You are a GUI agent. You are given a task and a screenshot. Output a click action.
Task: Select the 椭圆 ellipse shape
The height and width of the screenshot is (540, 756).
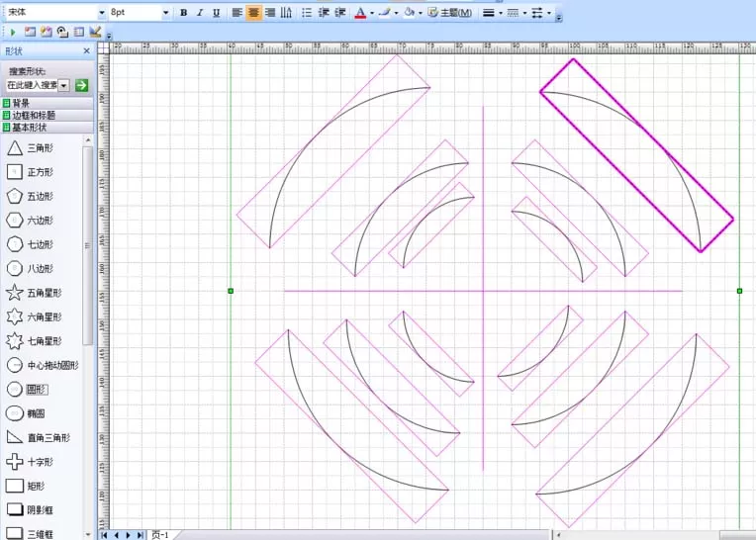point(26,413)
